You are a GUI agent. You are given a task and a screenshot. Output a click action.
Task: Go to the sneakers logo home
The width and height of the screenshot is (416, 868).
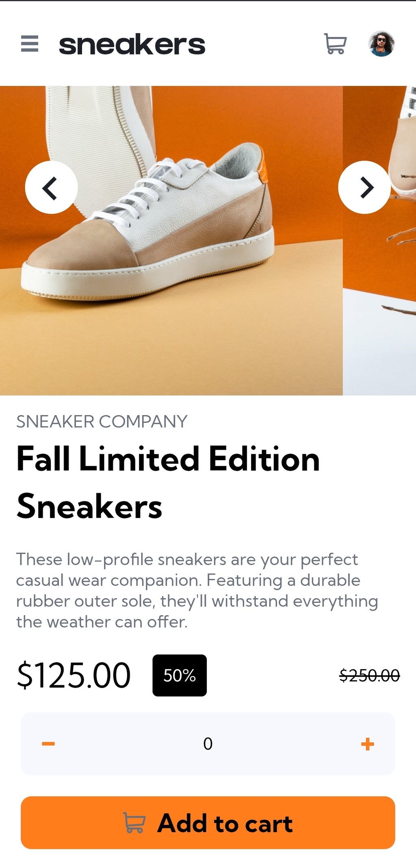pos(132,44)
